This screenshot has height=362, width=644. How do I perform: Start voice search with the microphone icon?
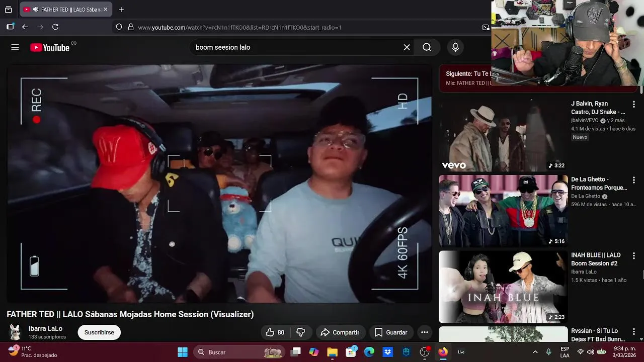[455, 47]
